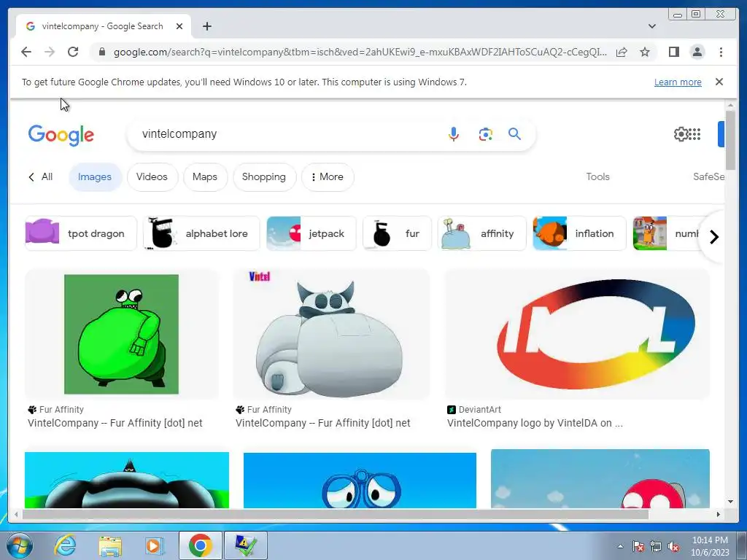
Task: Open the gray Vintel creature thumbnail
Action: [x=331, y=334]
